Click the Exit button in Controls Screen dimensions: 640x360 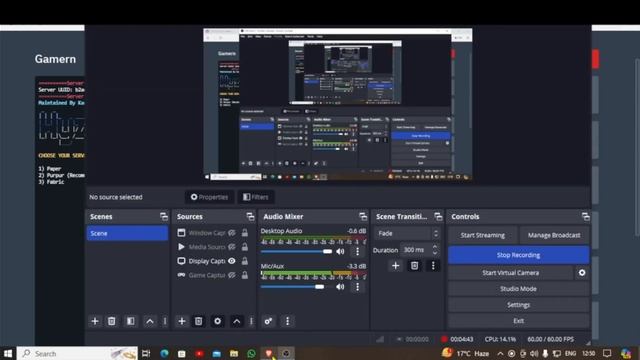[518, 321]
